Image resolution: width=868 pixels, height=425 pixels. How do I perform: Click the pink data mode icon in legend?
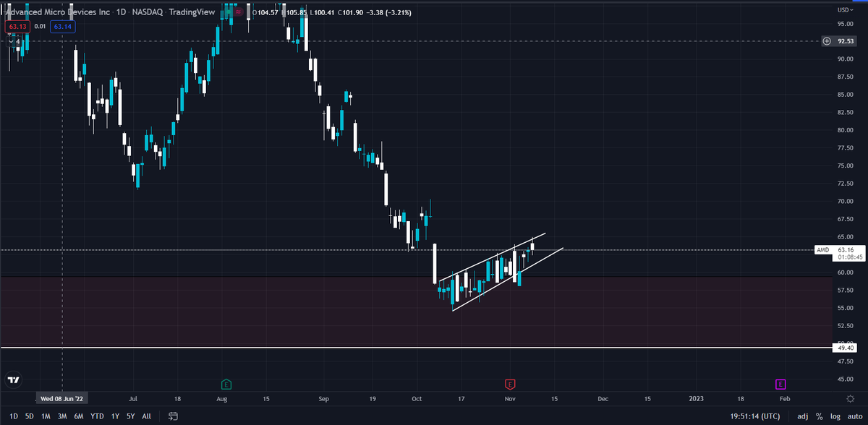pyautogui.click(x=238, y=12)
